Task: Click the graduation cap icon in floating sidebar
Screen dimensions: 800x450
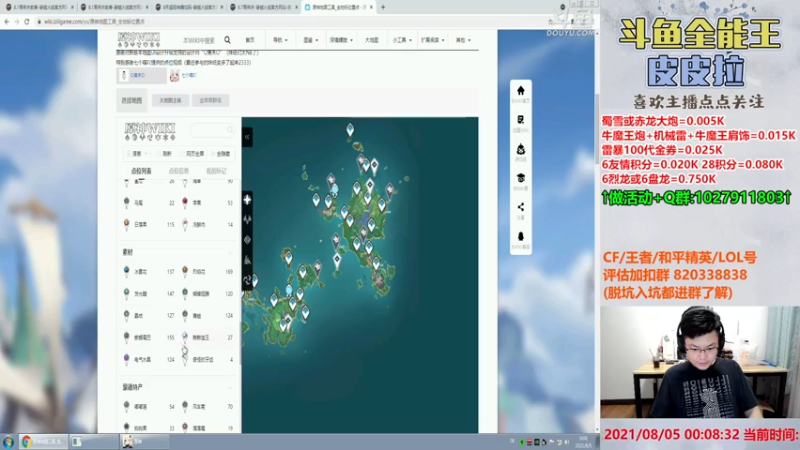Action: (x=520, y=178)
